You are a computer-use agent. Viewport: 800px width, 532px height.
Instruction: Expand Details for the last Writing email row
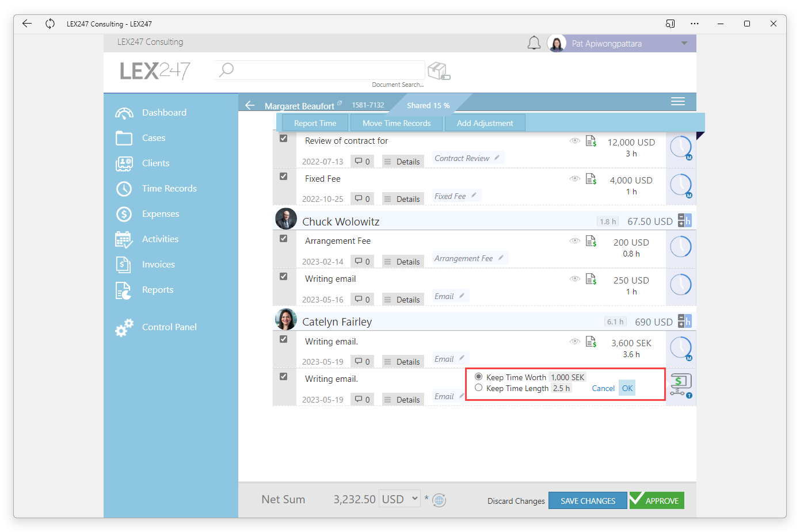pos(403,400)
